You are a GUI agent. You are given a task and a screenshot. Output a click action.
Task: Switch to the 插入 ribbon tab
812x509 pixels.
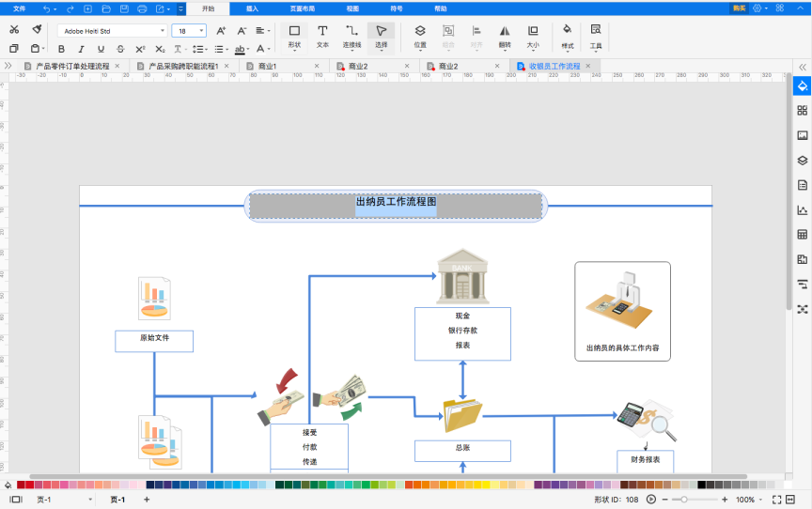[x=252, y=8]
